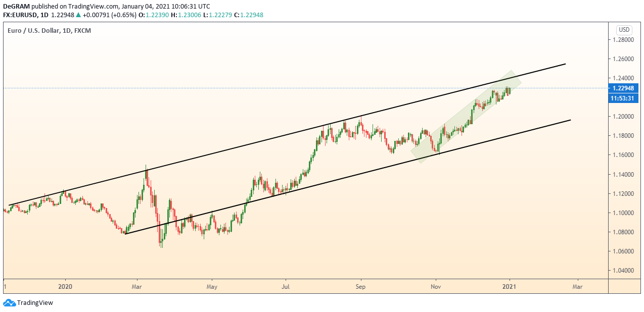644x312 pixels.
Task: Click the 1.24000 price axis label
Action: 623,78
